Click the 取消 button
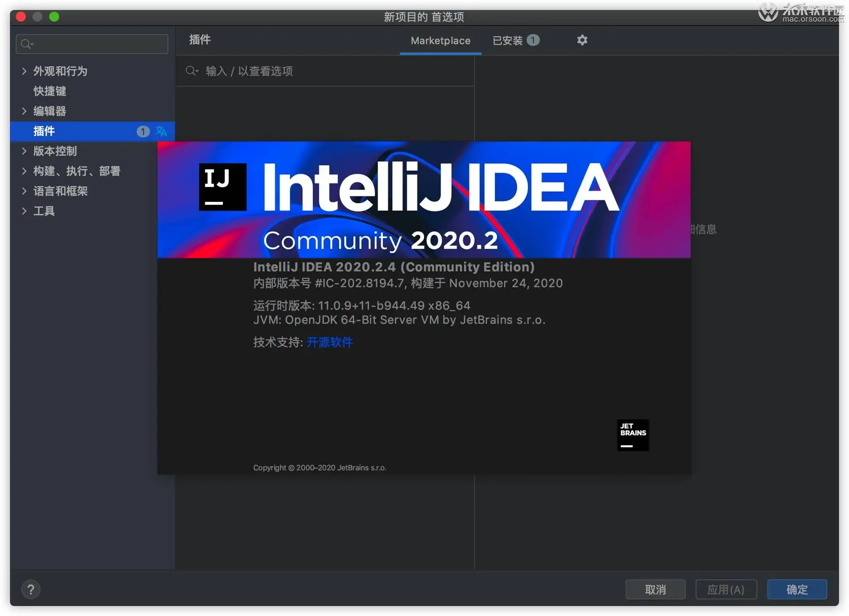The height and width of the screenshot is (616, 849). (655, 589)
